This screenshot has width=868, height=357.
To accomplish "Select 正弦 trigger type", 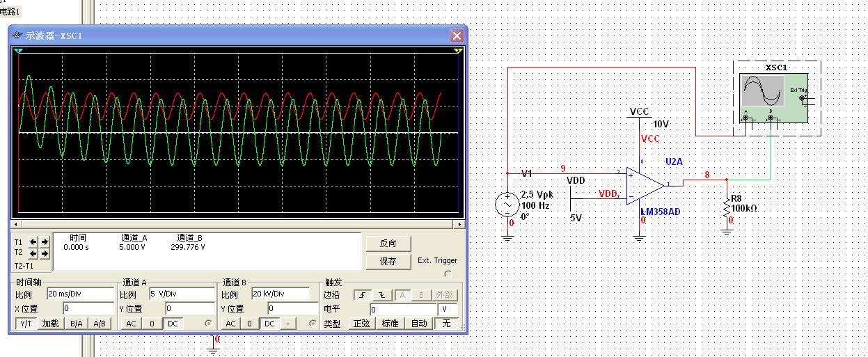I will (x=361, y=324).
